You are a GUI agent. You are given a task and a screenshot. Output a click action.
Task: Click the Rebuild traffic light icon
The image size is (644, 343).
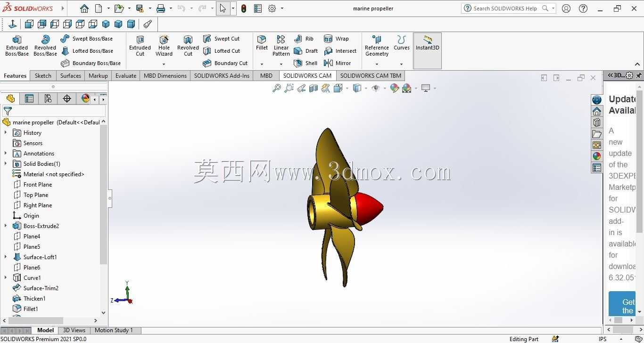pos(244,8)
